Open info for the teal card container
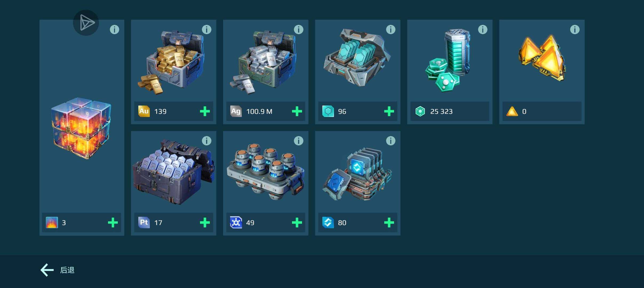Screen dimensions: 644x288 (x=391, y=29)
